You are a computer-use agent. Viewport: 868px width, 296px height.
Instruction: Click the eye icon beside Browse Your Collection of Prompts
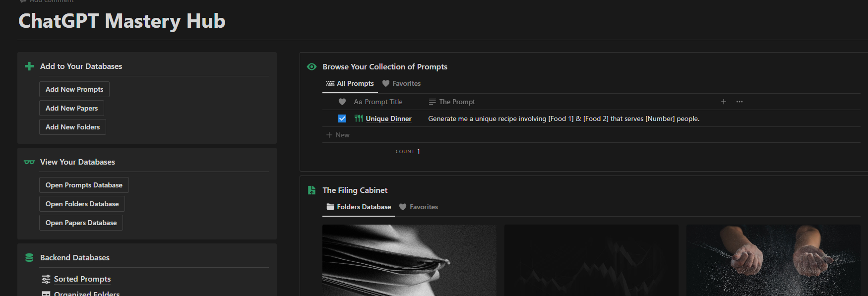311,67
